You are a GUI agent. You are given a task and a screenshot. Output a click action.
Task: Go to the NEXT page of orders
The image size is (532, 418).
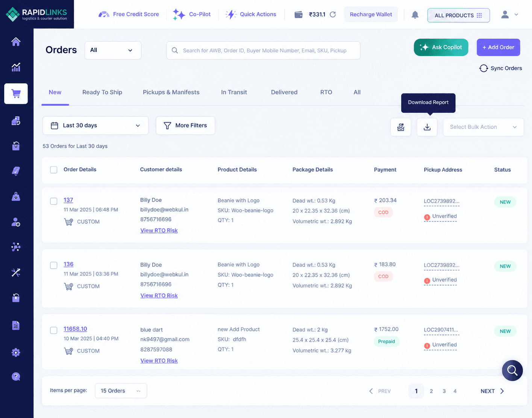pos(492,391)
